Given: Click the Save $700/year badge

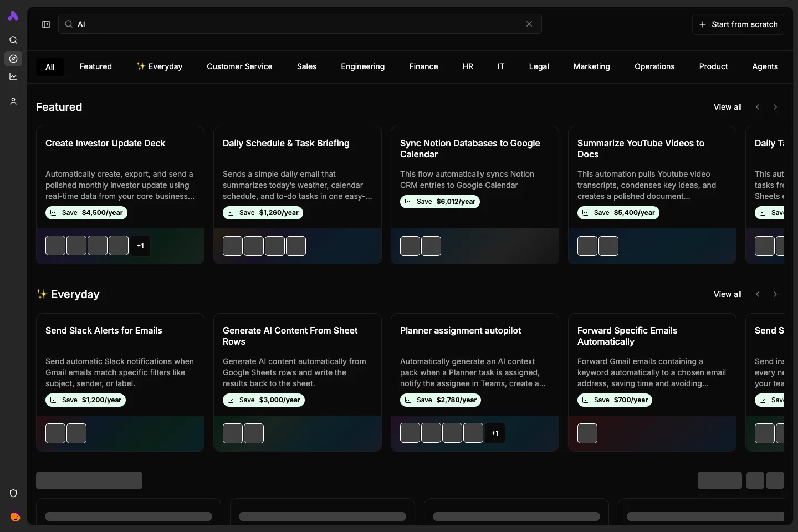Looking at the screenshot, I should click(x=615, y=400).
